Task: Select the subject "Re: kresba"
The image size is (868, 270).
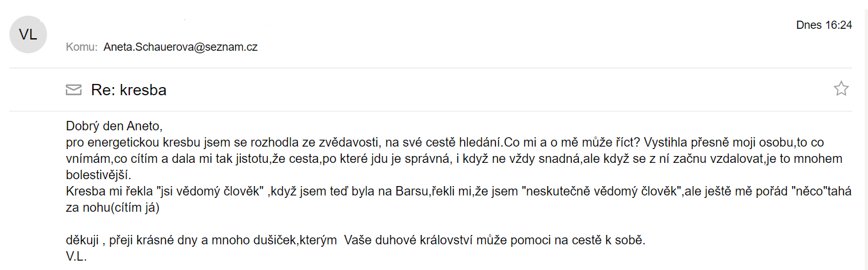Action: coord(129,90)
